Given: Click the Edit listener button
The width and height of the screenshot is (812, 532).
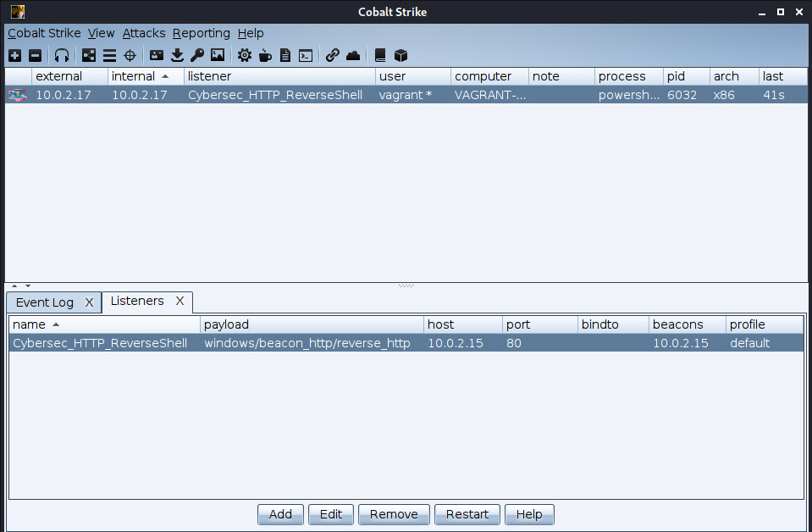Looking at the screenshot, I should [x=331, y=514].
